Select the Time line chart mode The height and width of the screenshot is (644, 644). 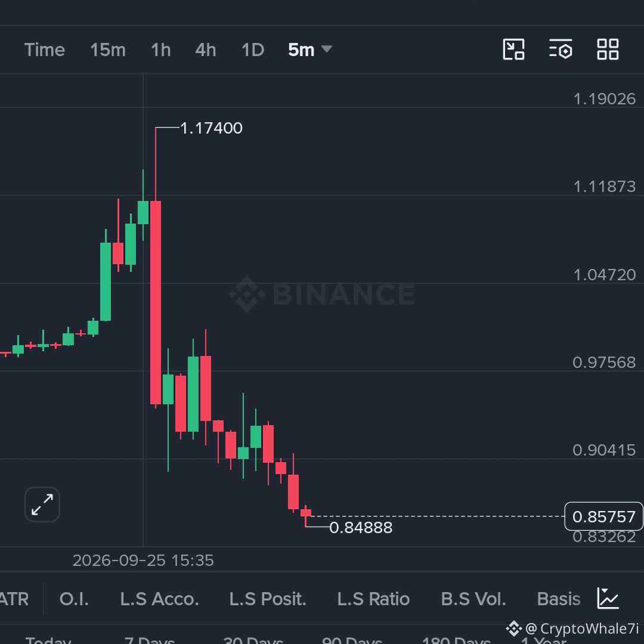(x=44, y=49)
